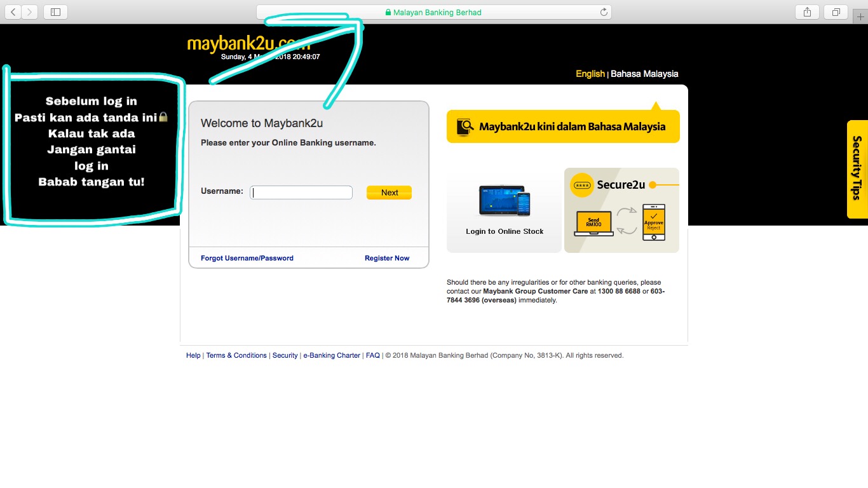Go forward with Safari's forward arrow
The width and height of the screenshot is (868, 488).
30,11
